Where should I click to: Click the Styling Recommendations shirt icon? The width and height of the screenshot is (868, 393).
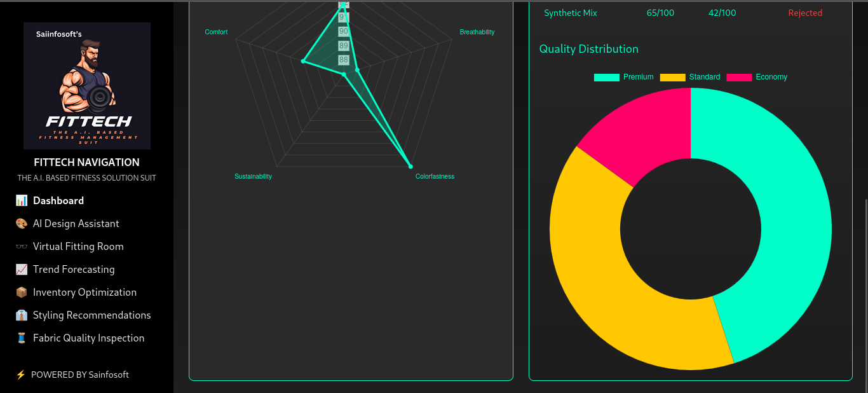[x=22, y=315]
